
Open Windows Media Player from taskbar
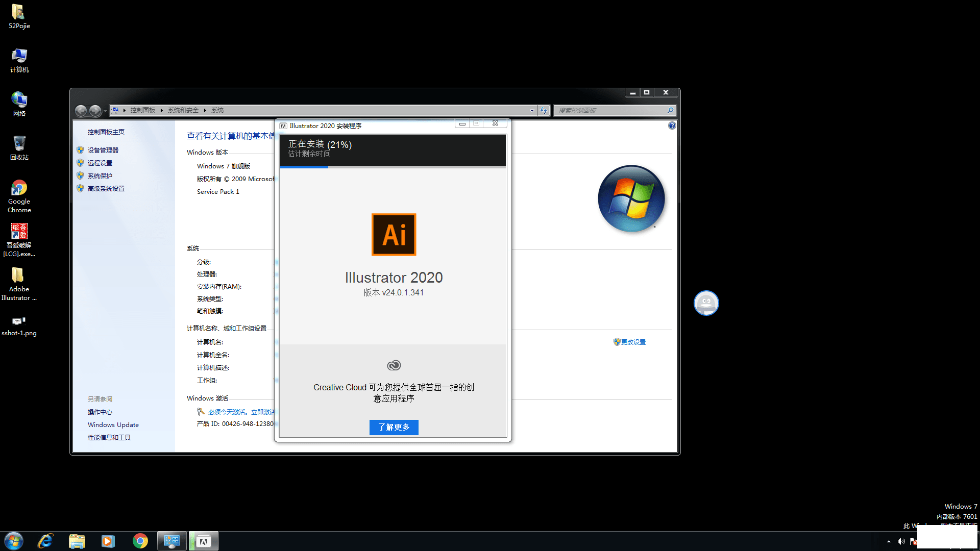pos(108,541)
